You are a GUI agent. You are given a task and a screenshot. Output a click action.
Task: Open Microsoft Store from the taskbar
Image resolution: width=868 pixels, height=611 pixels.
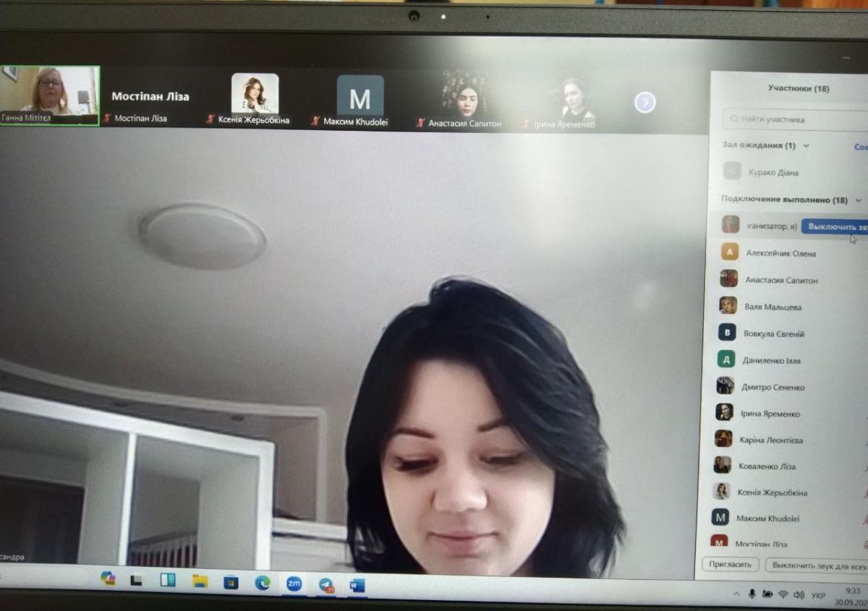click(x=231, y=582)
